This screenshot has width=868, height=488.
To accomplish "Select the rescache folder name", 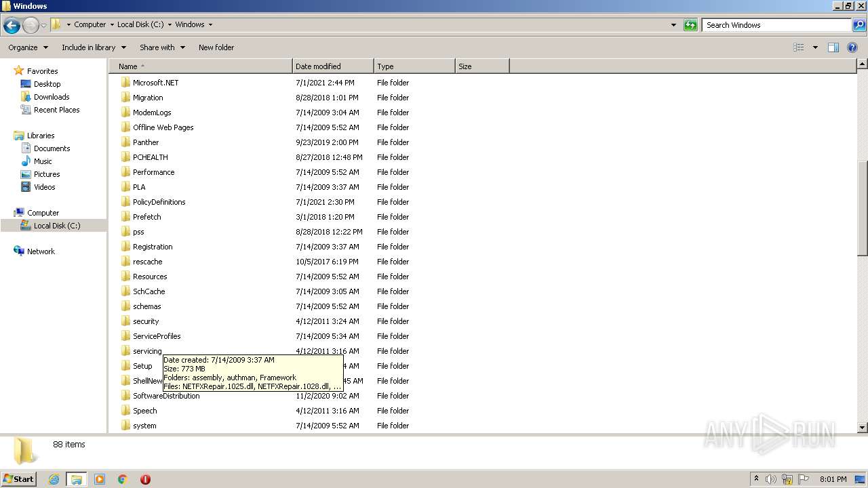I will click(x=147, y=262).
